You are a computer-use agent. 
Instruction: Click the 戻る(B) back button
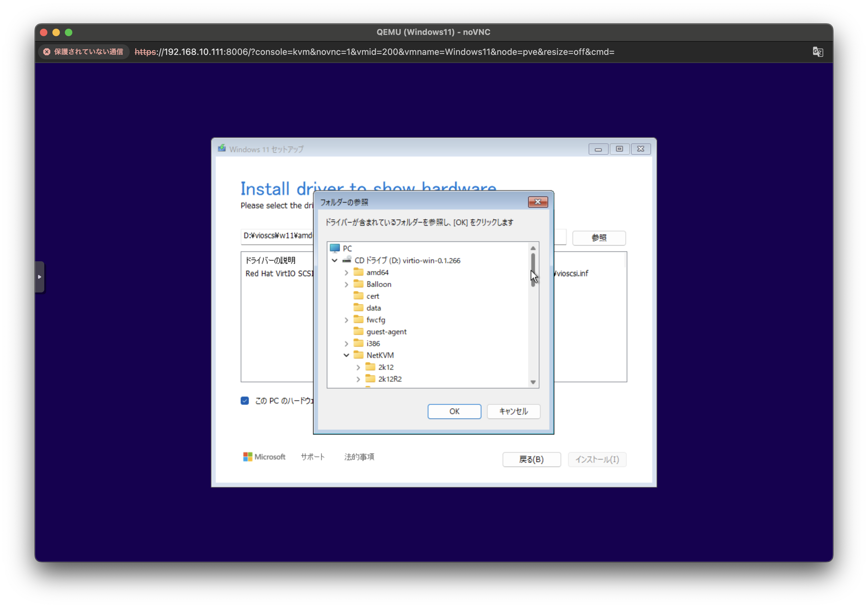(x=531, y=459)
